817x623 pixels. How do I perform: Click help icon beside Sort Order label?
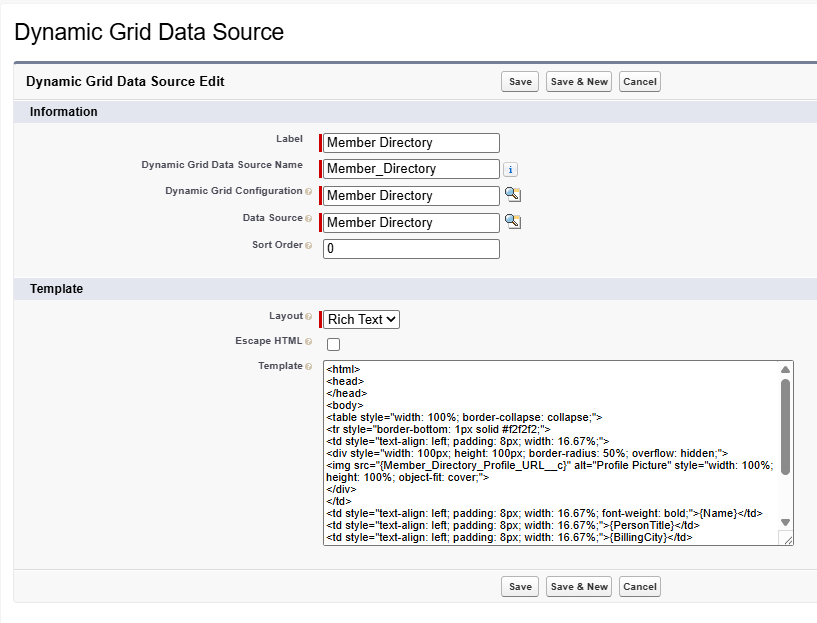(308, 245)
